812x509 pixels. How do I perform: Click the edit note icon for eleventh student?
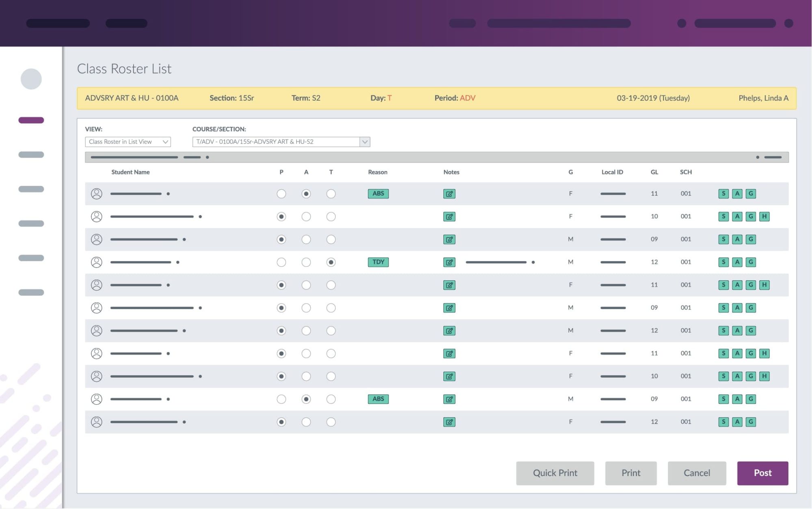click(449, 422)
